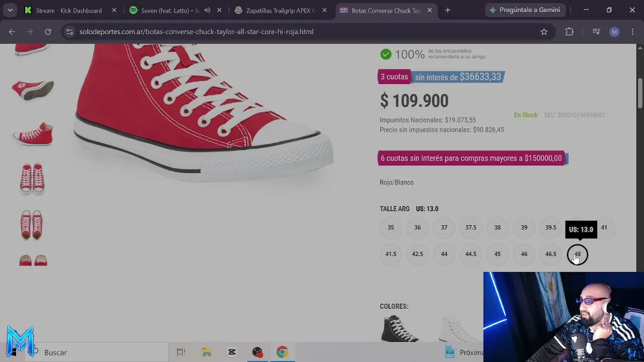Image resolution: width=644 pixels, height=362 pixels.
Task: Open the Chrome profile avatar
Action: [614, 32]
